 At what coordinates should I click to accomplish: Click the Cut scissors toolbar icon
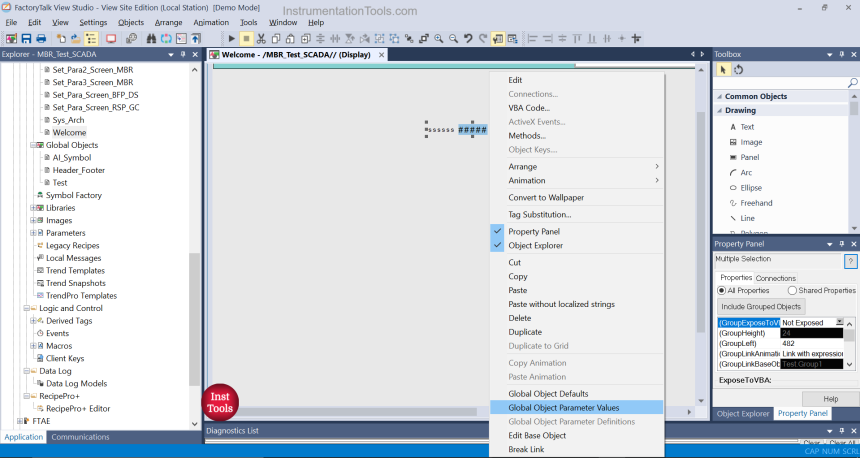(x=261, y=38)
